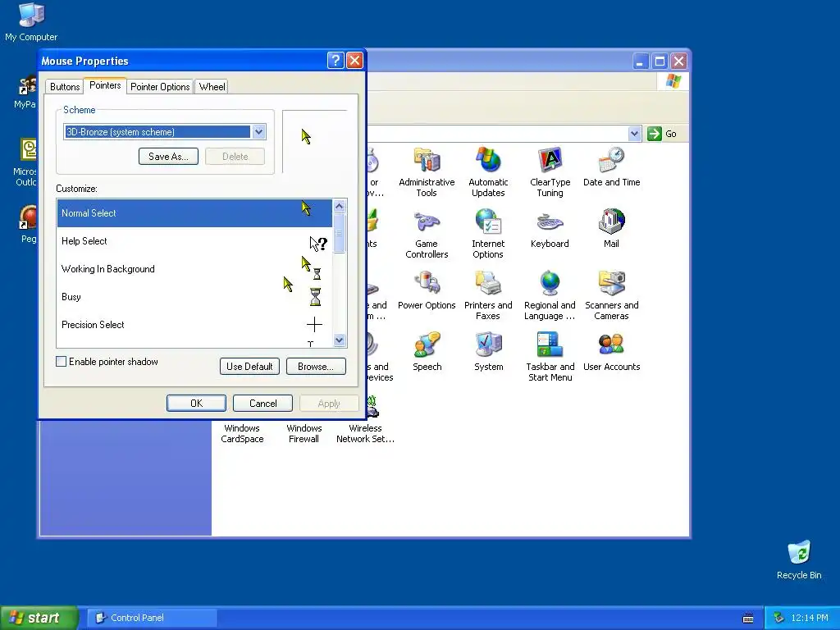Click Cancel in Mouse Properties
The image size is (840, 630).
(x=263, y=404)
